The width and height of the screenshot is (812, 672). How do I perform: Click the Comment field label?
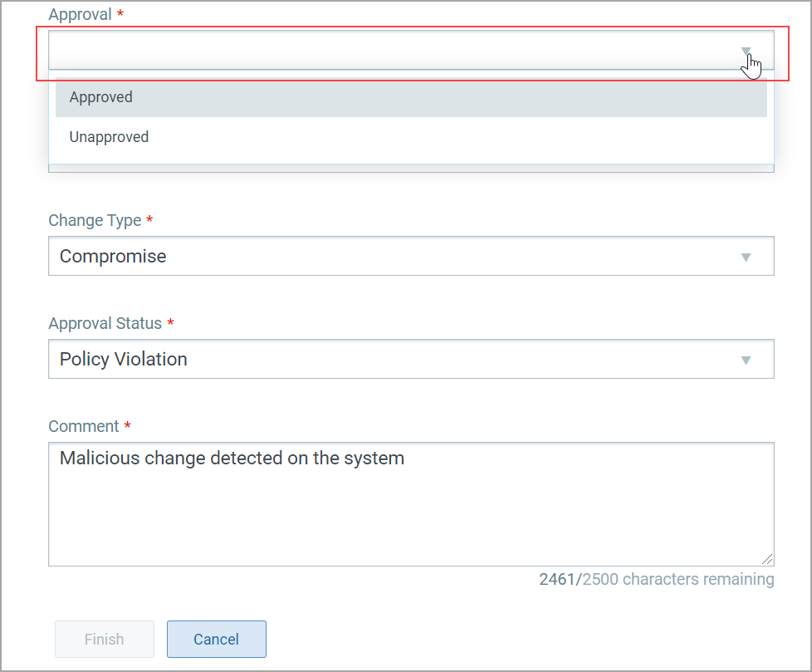[84, 426]
